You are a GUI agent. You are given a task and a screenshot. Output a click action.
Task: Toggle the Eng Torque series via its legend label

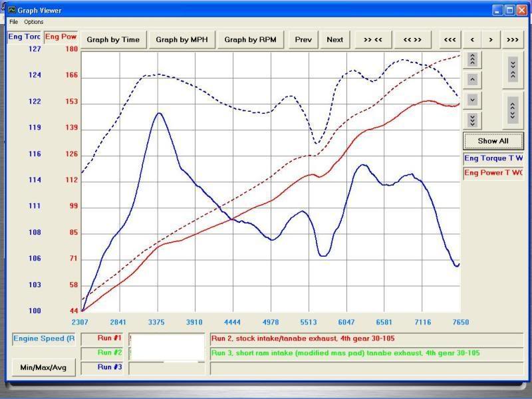coord(492,159)
